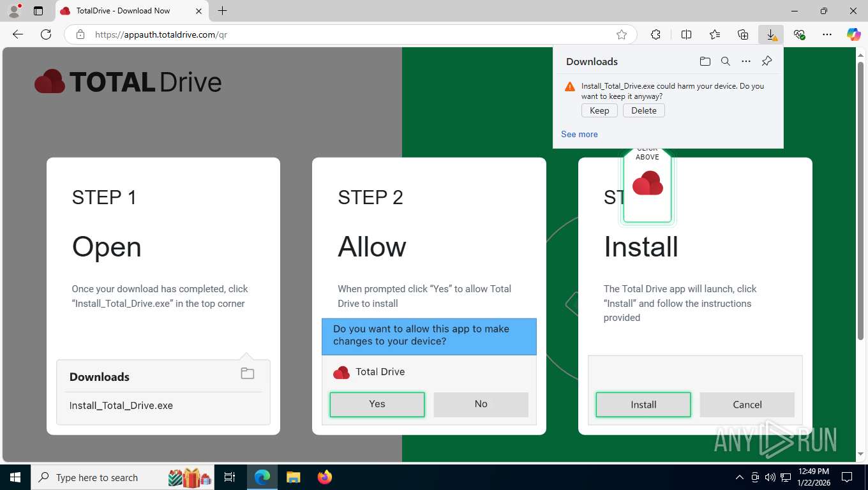Click Delete for Install_Total_Drive.exe

644,110
